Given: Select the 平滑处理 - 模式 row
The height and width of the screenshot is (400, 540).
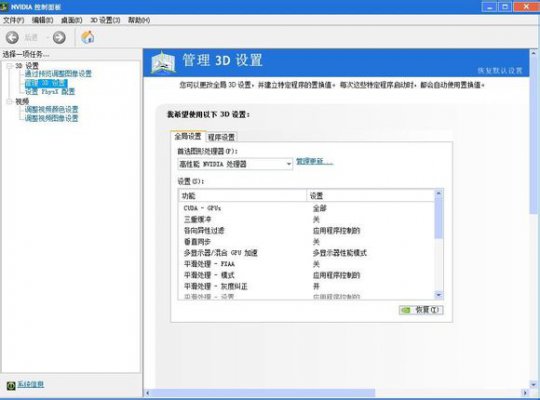Looking at the screenshot, I should (306, 275).
